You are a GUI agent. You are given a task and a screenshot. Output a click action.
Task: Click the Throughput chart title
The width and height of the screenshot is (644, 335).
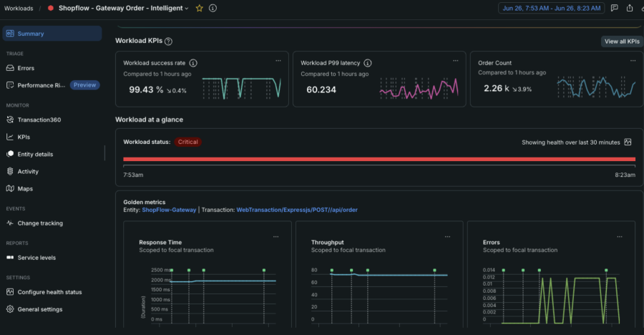[x=327, y=243]
